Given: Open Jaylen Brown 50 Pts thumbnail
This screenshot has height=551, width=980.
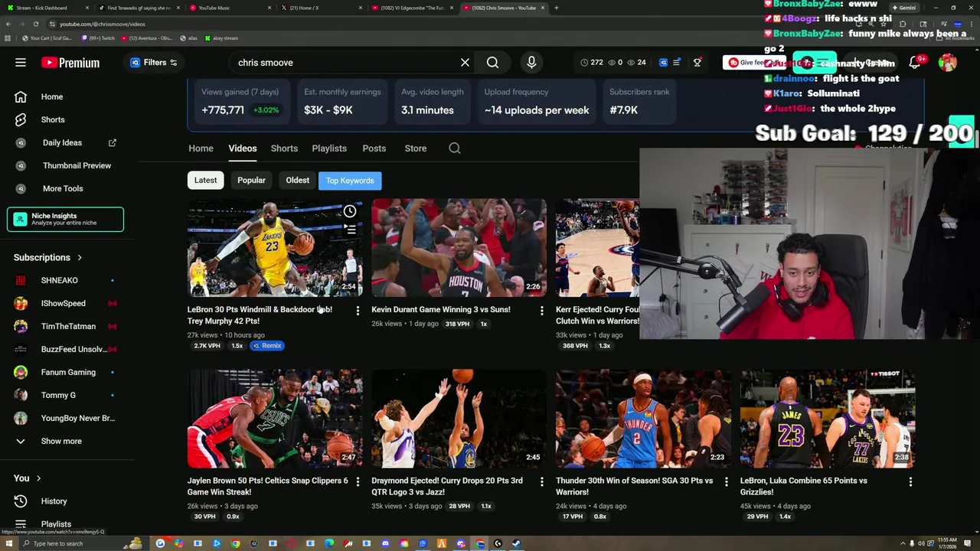Looking at the screenshot, I should tap(275, 419).
